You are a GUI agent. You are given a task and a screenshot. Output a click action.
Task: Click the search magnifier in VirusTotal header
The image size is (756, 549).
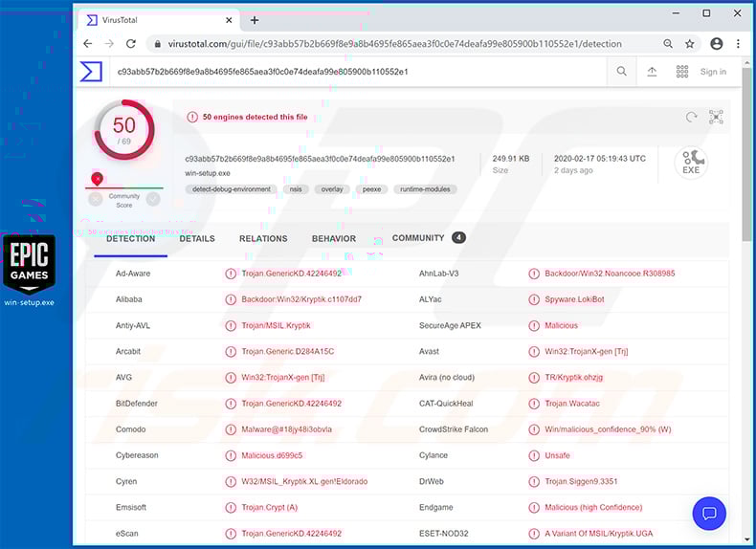[621, 72]
